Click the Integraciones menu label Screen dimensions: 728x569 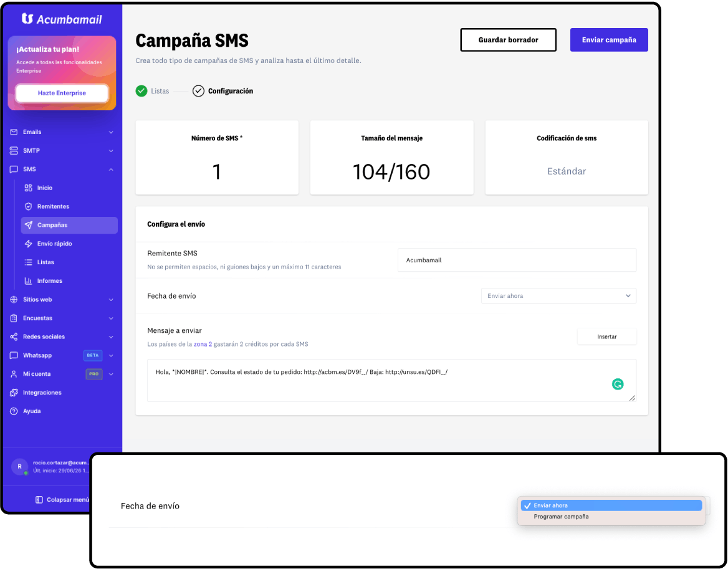pyautogui.click(x=42, y=393)
